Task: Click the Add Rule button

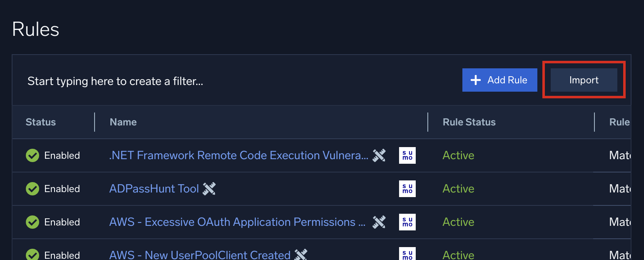Action: click(x=499, y=80)
